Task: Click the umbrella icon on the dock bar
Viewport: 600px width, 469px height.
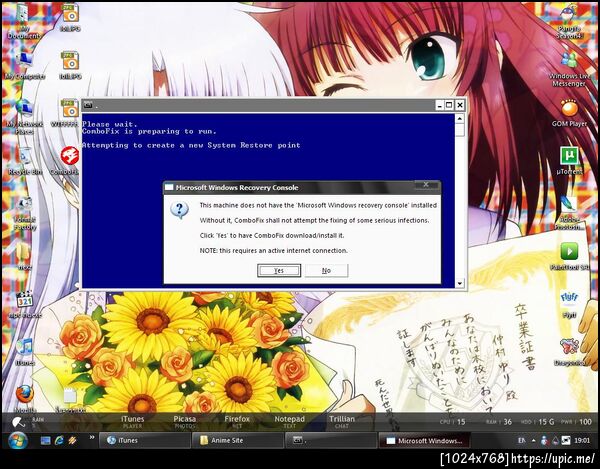Action: pos(18,422)
